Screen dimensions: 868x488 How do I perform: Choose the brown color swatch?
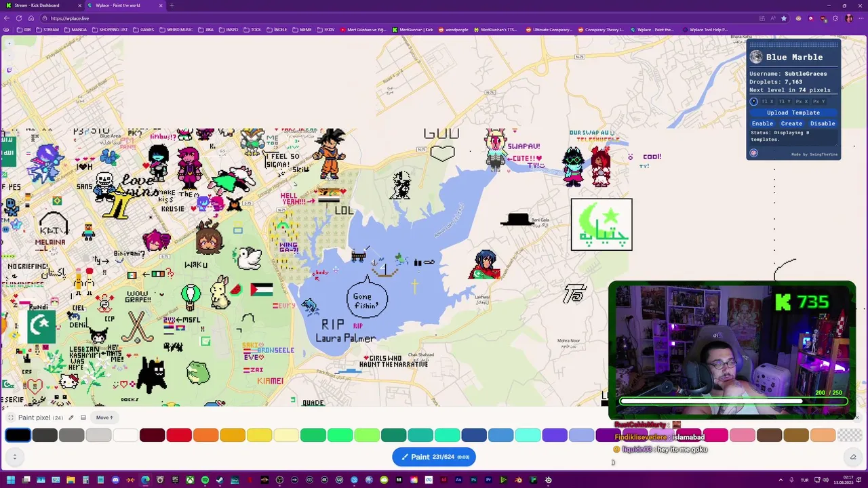pos(769,435)
